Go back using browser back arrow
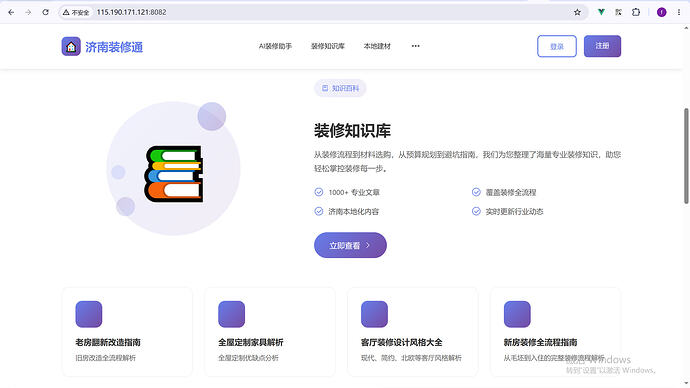690x388 pixels. 11,12
